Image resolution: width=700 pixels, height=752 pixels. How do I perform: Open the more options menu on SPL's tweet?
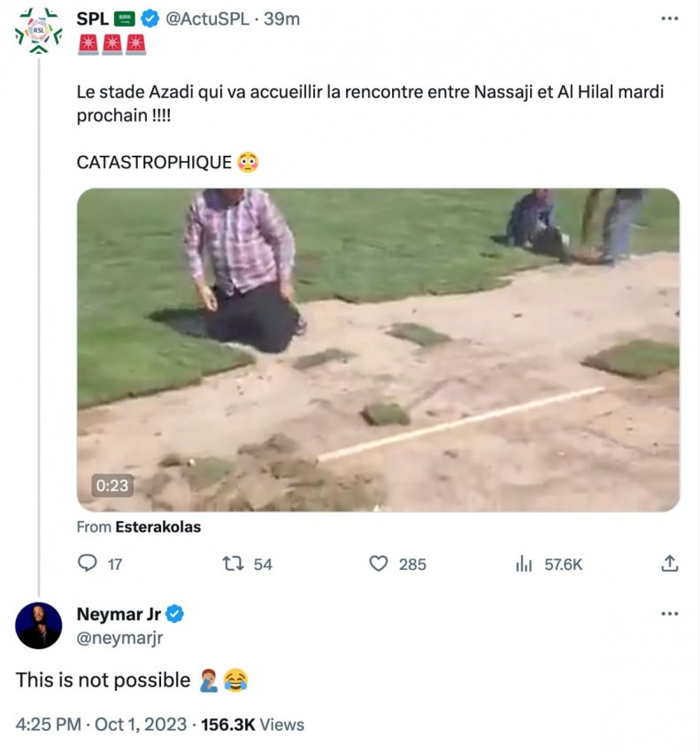(670, 19)
